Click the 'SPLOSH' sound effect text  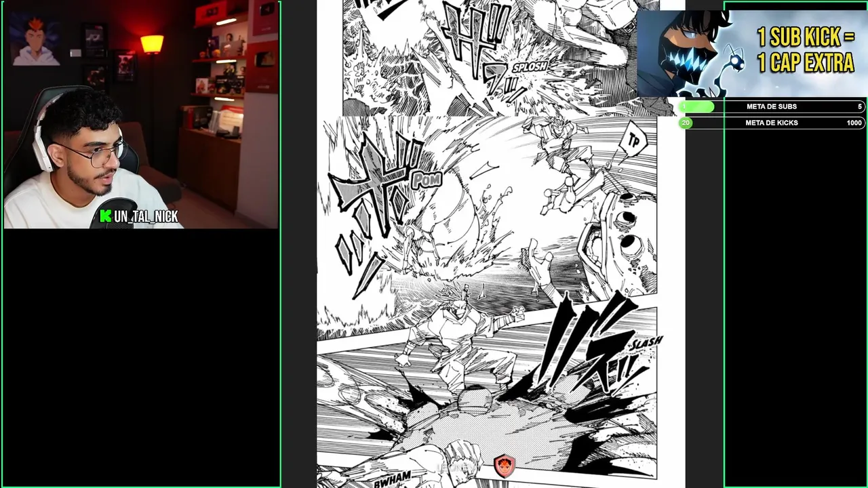click(x=530, y=68)
